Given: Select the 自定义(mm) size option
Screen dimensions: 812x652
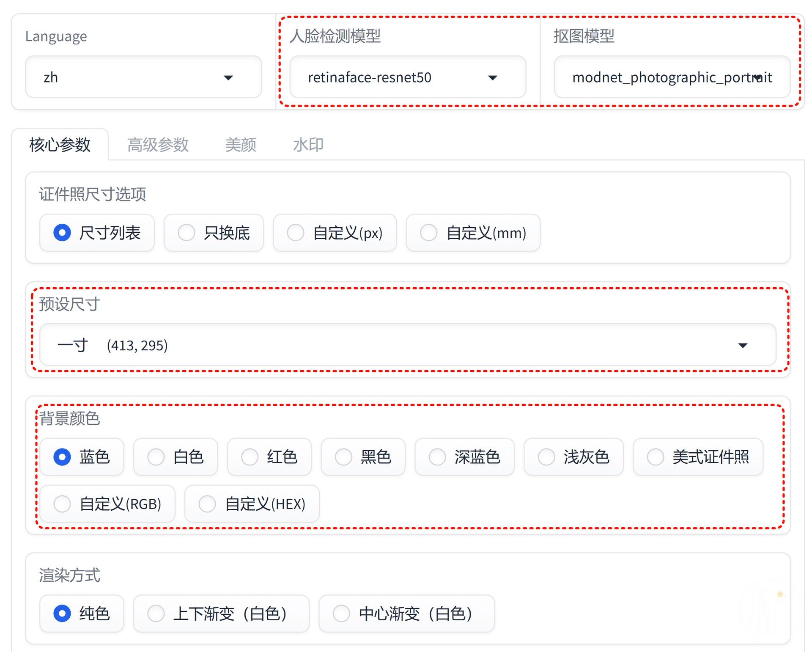Looking at the screenshot, I should 473,233.
